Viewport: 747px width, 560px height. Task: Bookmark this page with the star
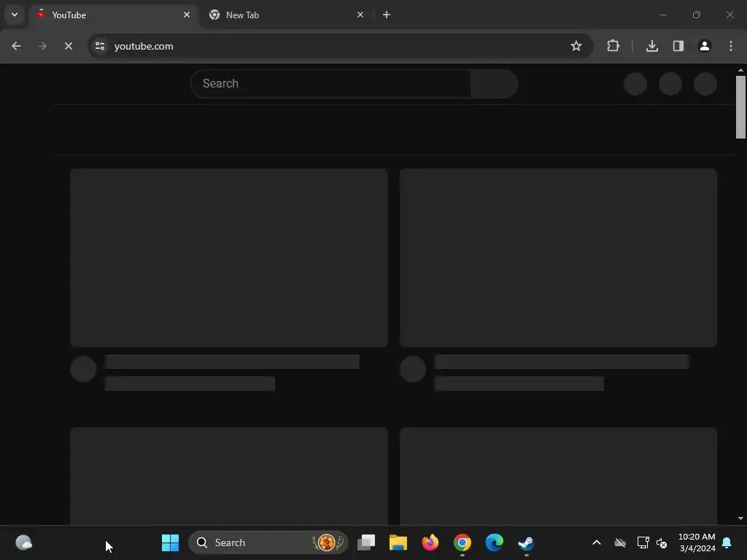pyautogui.click(x=576, y=46)
